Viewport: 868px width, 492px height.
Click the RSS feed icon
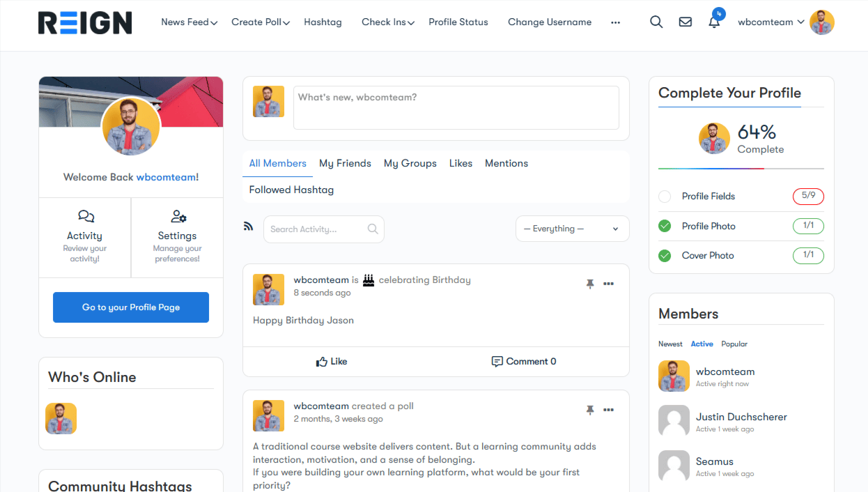[x=248, y=226]
